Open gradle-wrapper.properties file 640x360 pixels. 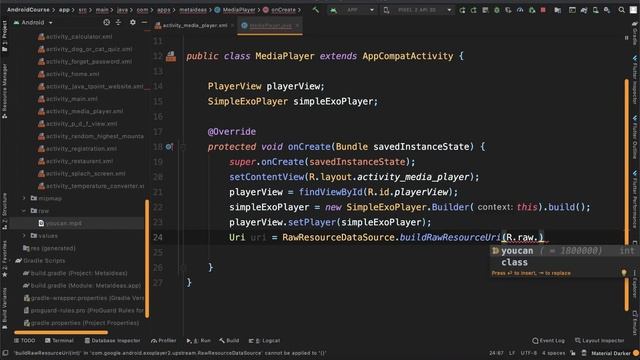[x=84, y=298]
